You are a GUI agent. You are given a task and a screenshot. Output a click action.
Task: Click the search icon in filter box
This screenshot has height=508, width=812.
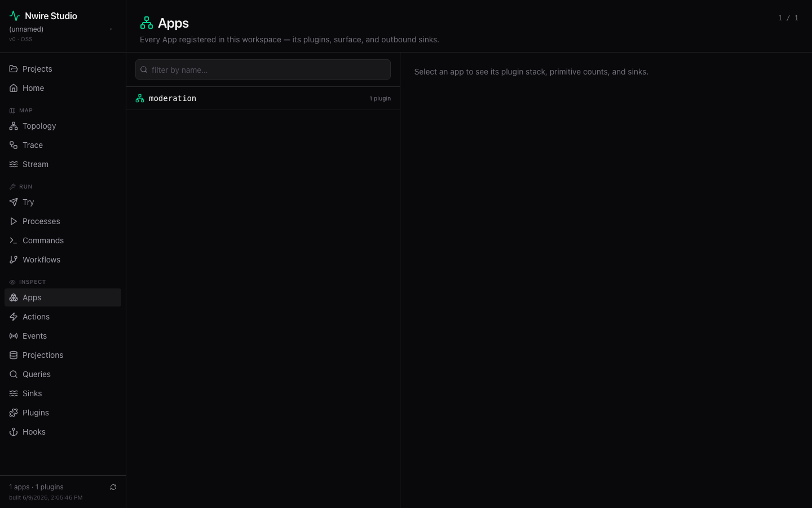(x=144, y=69)
